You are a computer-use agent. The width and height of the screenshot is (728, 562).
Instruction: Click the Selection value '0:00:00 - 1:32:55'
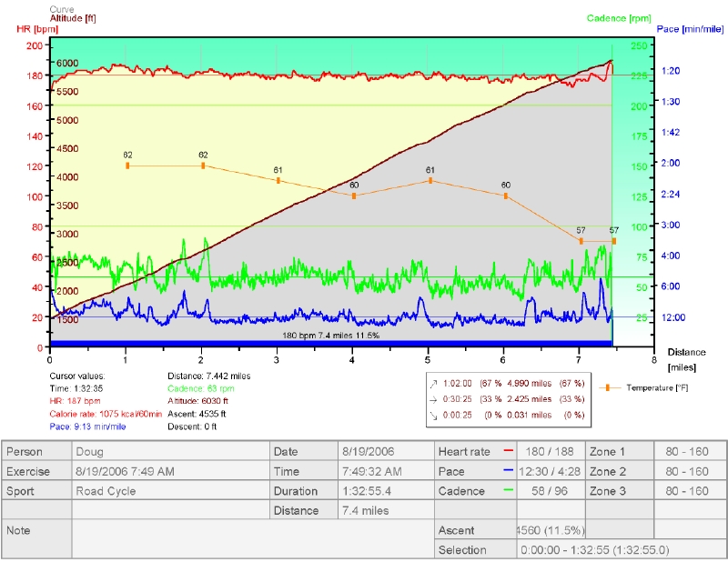(x=622, y=549)
